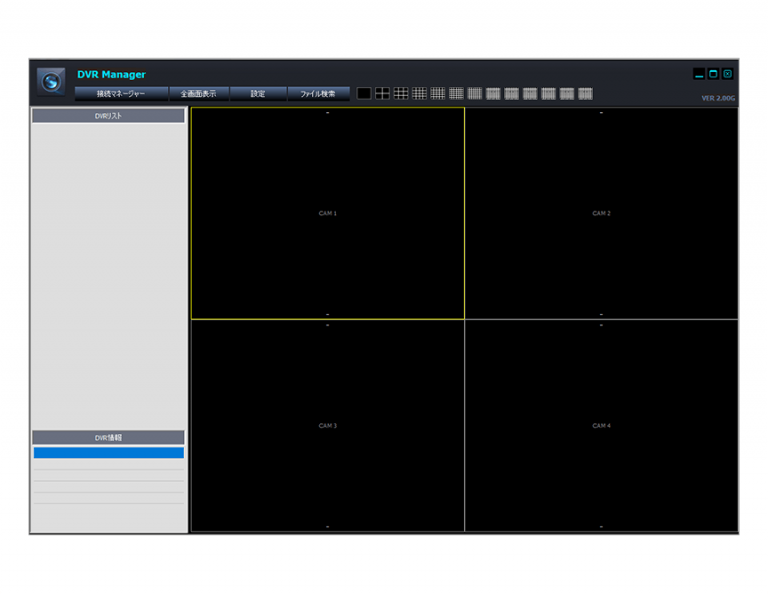Screen dimensions: 768x594
Task: Select the CAM 2 video pane
Action: 601,213
